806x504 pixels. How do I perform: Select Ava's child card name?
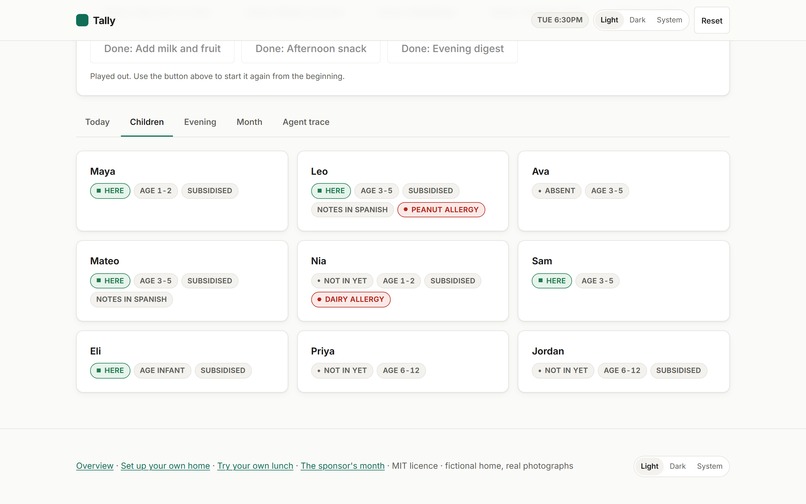tap(540, 172)
